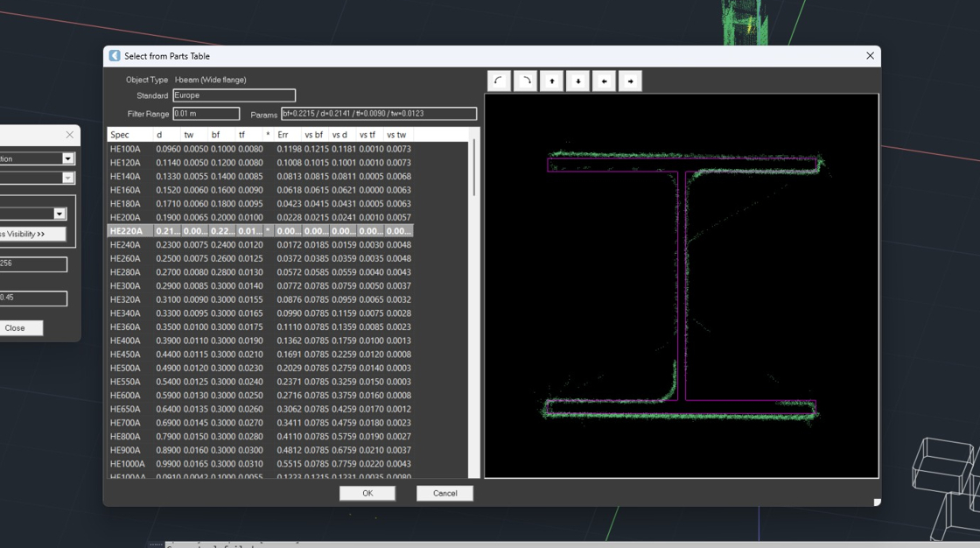Screen dimensions: 980x548
Task: Select the HE1000A row
Action: click(x=260, y=464)
